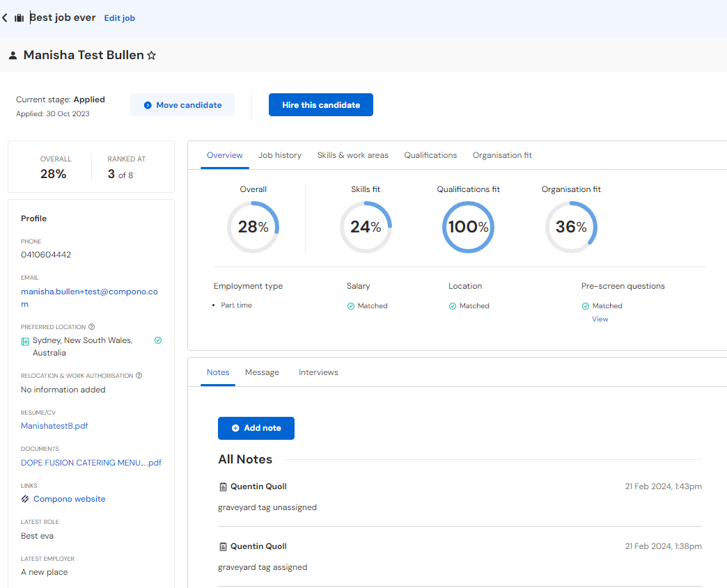Switch to the Overview tab
The width and height of the screenshot is (727, 588).
[x=224, y=155]
